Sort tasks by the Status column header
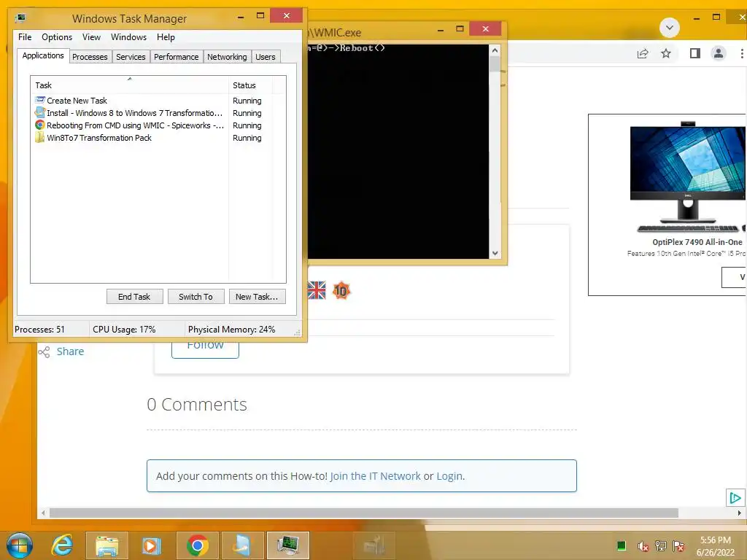The width and height of the screenshot is (747, 560). click(x=250, y=85)
